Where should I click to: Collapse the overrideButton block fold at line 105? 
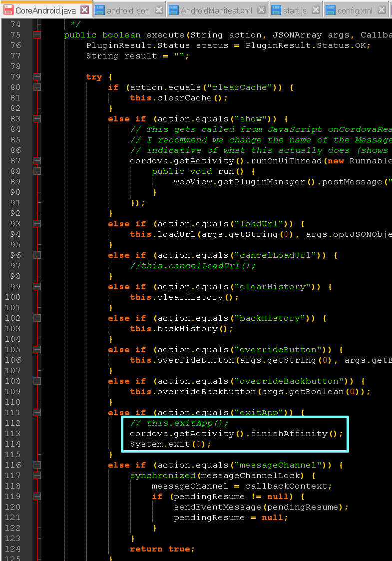tap(37, 350)
